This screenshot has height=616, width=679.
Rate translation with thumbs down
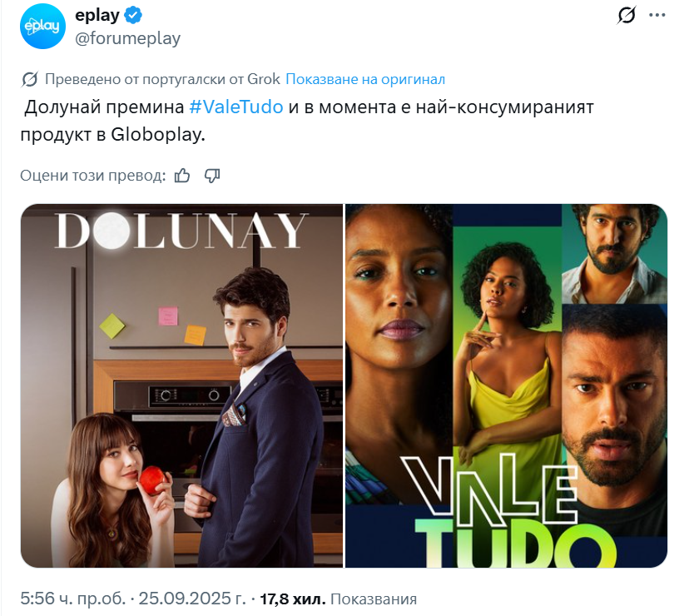point(211,176)
